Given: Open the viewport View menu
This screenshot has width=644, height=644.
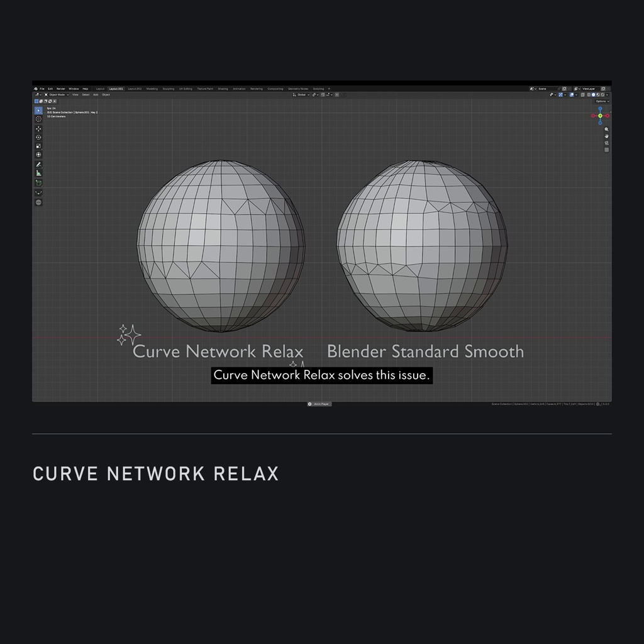Looking at the screenshot, I should pyautogui.click(x=75, y=95).
